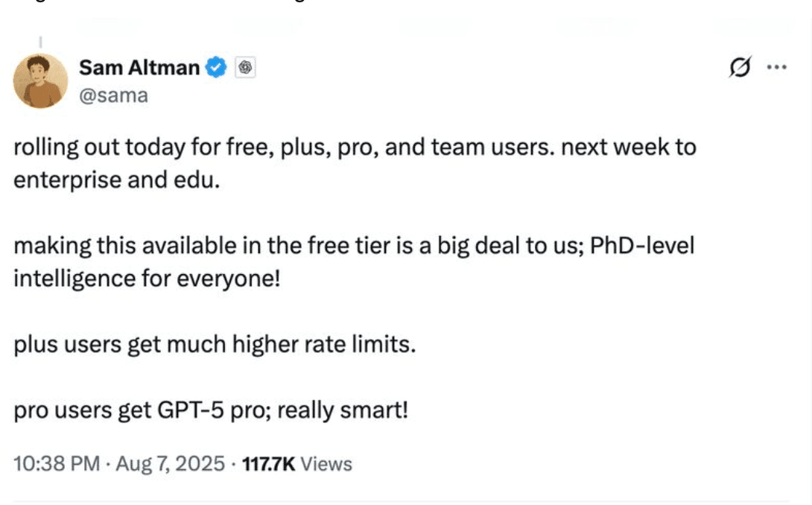Click the blue verified checkmark badge
The width and height of the screenshot is (812, 505).
tap(216, 68)
